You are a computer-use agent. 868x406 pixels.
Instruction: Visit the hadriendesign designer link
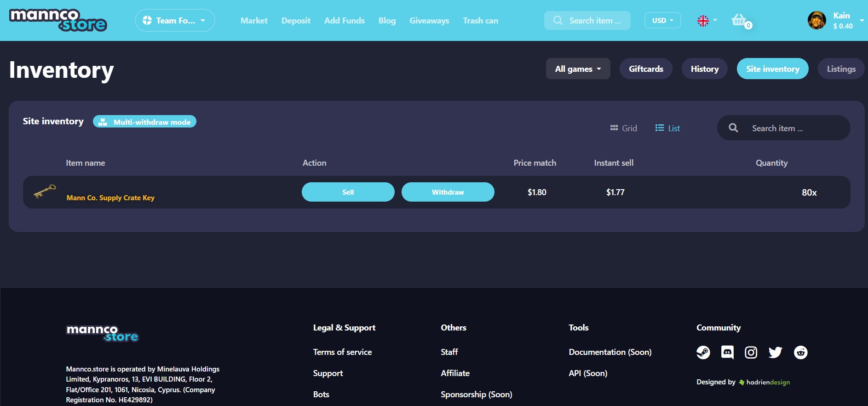pos(765,382)
